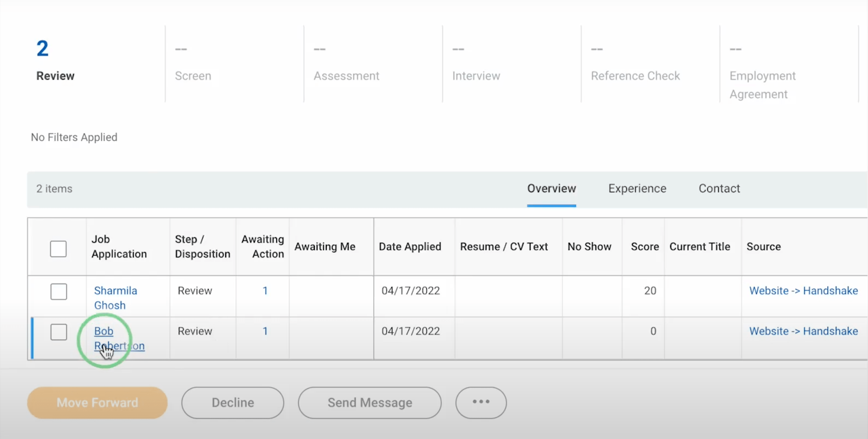868x439 pixels.
Task: Open the Website -> Handshake source for Bob
Action: [x=804, y=331]
